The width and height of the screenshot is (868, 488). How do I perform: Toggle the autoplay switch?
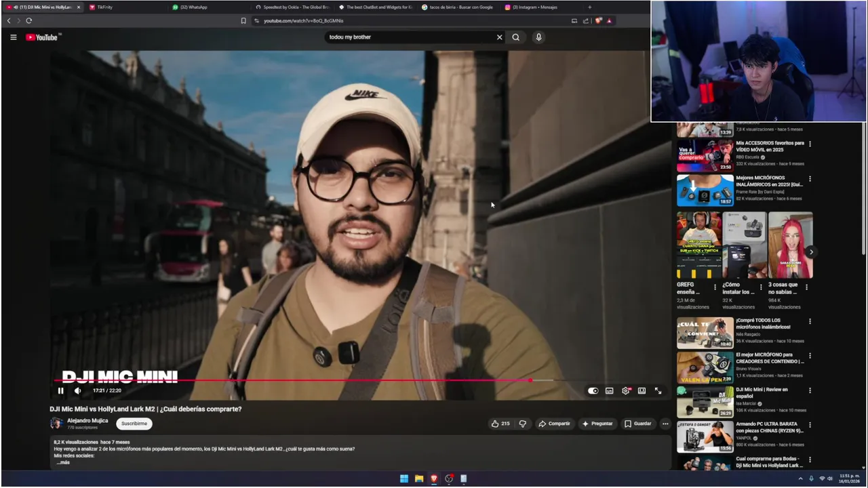coord(593,390)
